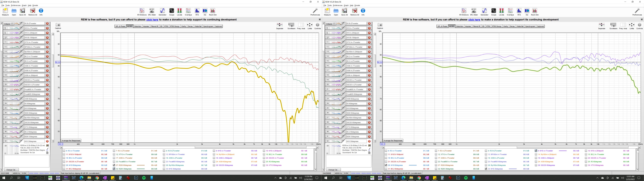Viewport: 644px width, 181px height.
Task: Uncheck 33: M16 30degress in right window
Action: [x=486, y=169]
